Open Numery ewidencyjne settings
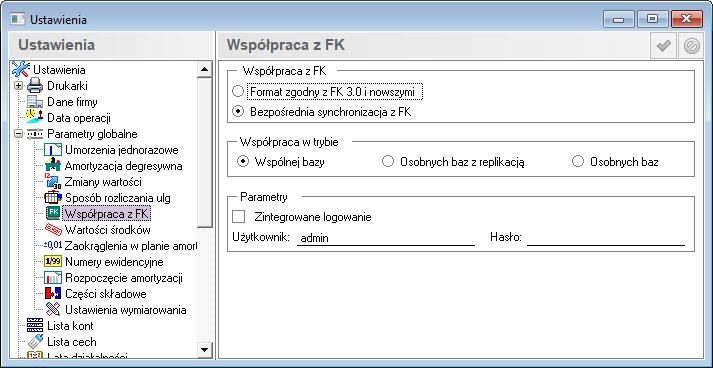The height and width of the screenshot is (368, 713). 114,262
